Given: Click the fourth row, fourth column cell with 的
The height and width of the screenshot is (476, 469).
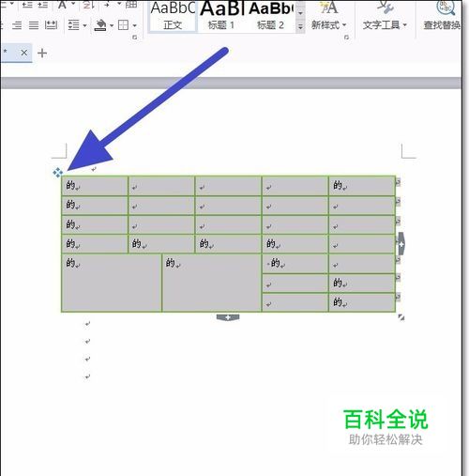Looking at the screenshot, I should pos(295,244).
